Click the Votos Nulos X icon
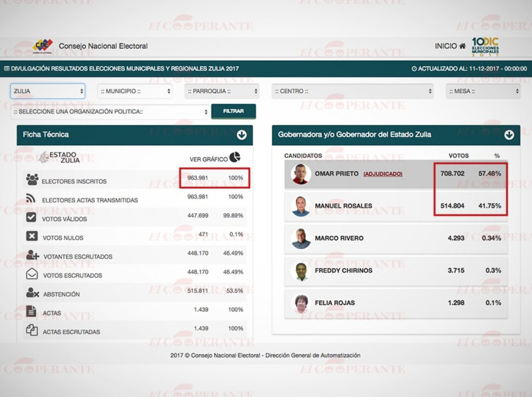The image size is (532, 397). pos(31,236)
